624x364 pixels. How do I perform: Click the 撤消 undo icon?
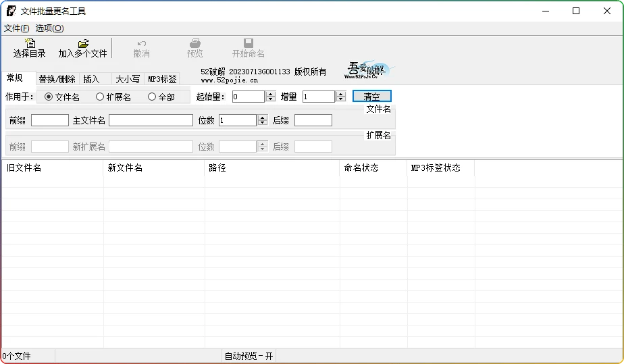point(142,43)
